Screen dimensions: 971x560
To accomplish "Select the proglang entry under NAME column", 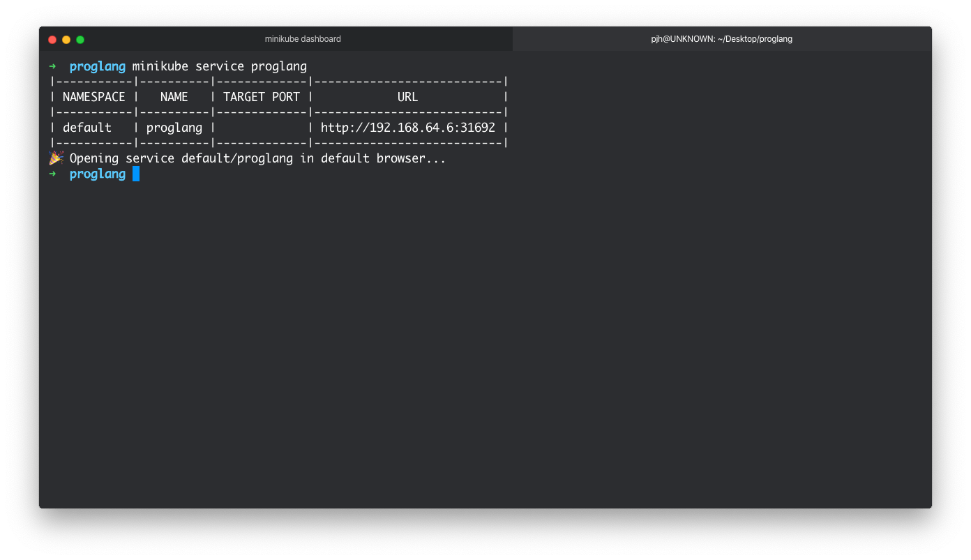I will (174, 127).
